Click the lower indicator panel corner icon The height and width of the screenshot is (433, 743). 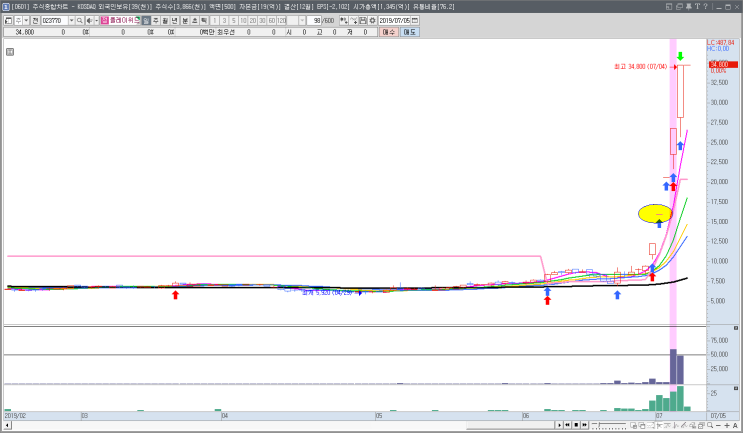coord(736,388)
